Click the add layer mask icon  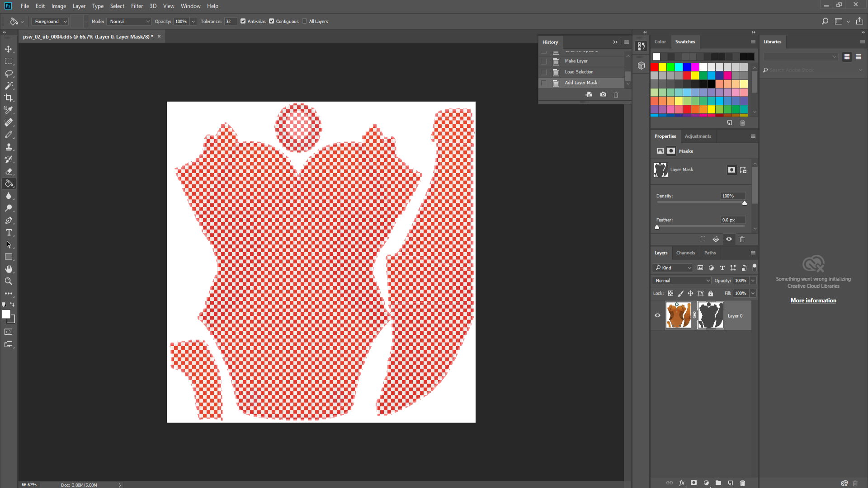click(x=694, y=483)
